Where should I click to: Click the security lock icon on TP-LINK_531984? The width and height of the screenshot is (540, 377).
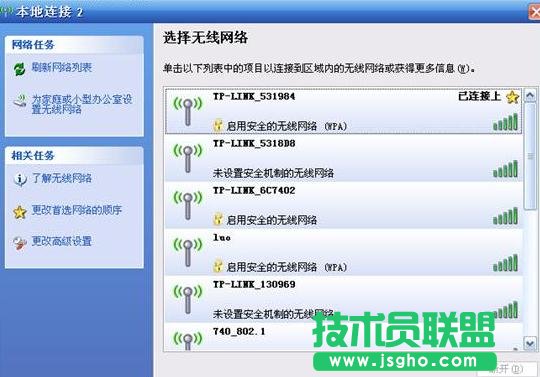(218, 126)
